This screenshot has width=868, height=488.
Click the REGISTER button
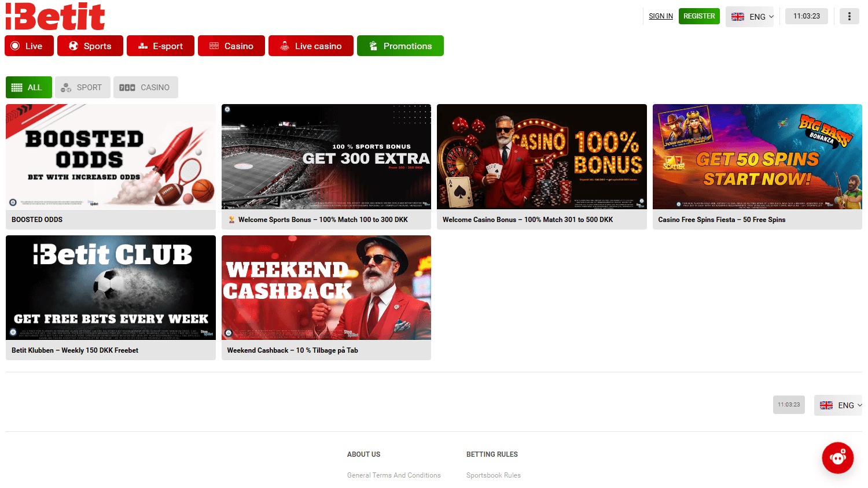tap(699, 16)
